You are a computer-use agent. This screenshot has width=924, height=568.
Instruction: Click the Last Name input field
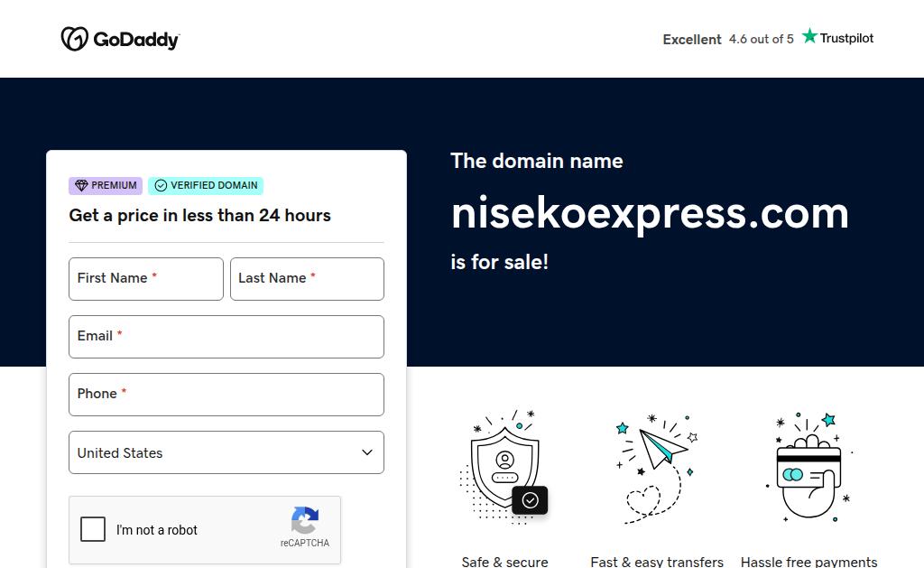(x=307, y=279)
